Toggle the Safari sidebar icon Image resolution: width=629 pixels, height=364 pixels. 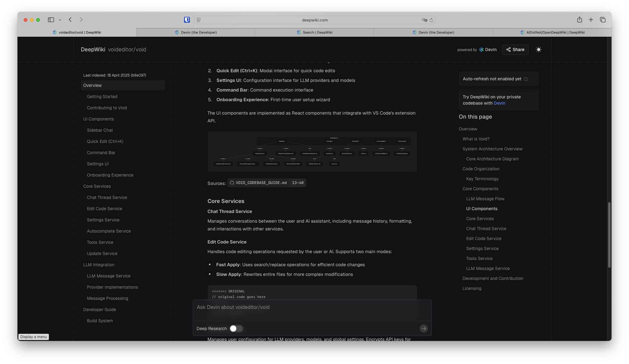pyautogui.click(x=51, y=20)
